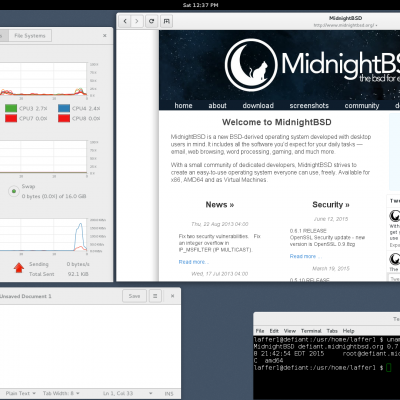Open the browser bookmarks button
This screenshot has width=400, height=400.
(166, 21)
